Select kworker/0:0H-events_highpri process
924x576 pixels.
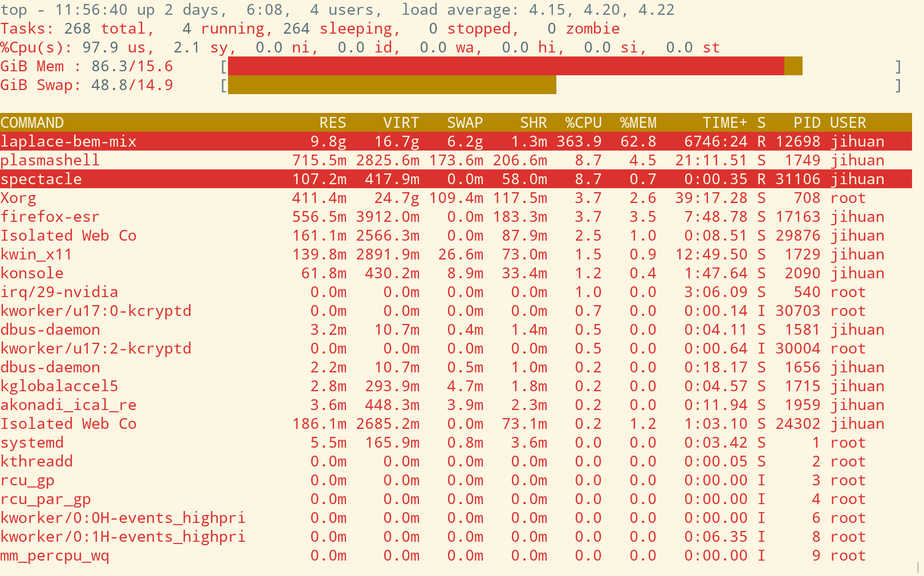[x=456, y=518]
